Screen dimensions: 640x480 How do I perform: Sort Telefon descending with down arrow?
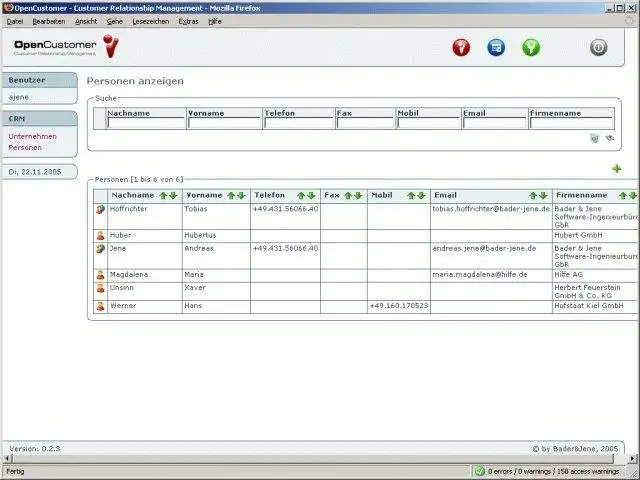(311, 196)
